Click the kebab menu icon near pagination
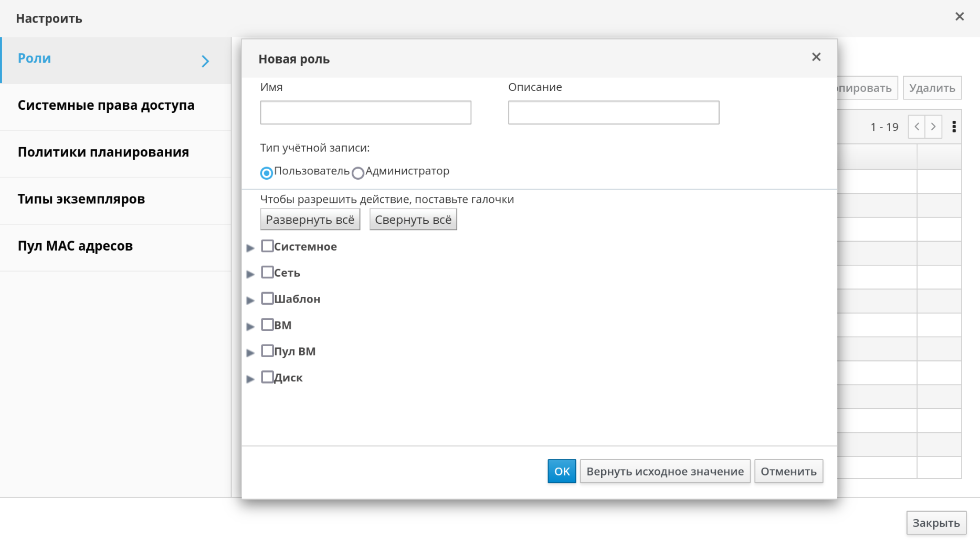This screenshot has width=980, height=549. [954, 127]
